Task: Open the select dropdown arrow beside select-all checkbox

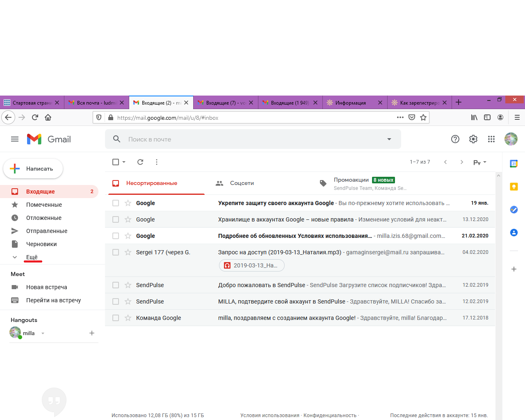Action: coord(124,162)
